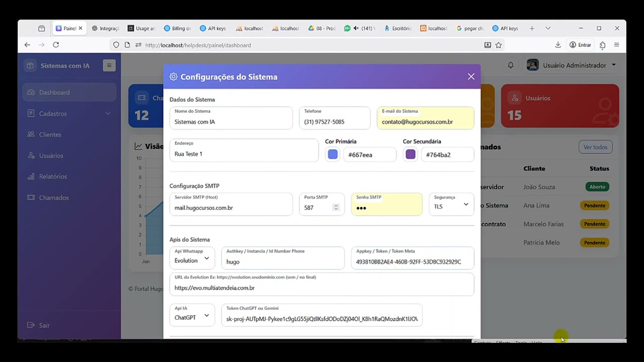Open the Firefox downloads icon

click(x=558, y=45)
